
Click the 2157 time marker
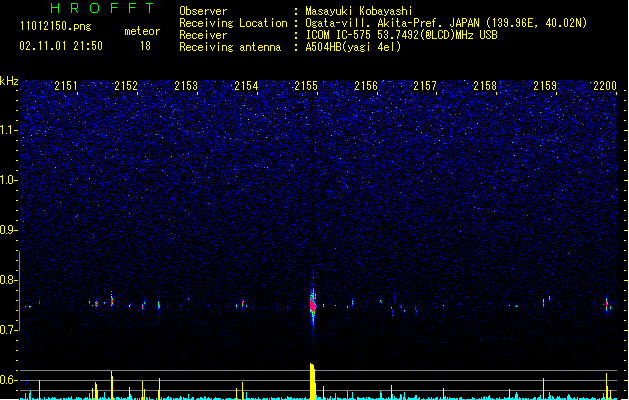click(x=425, y=86)
